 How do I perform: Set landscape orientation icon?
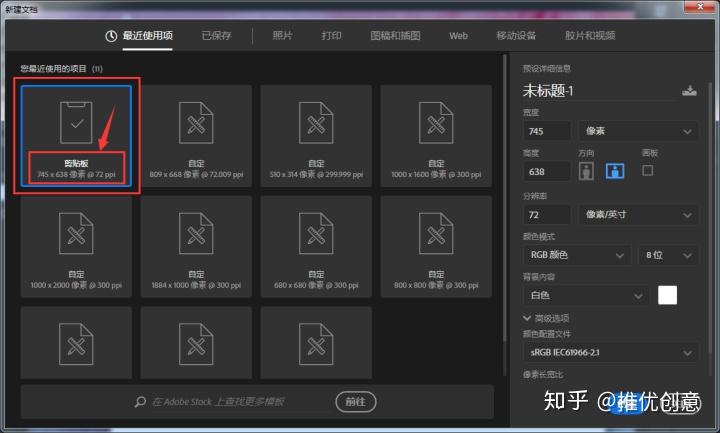(615, 171)
